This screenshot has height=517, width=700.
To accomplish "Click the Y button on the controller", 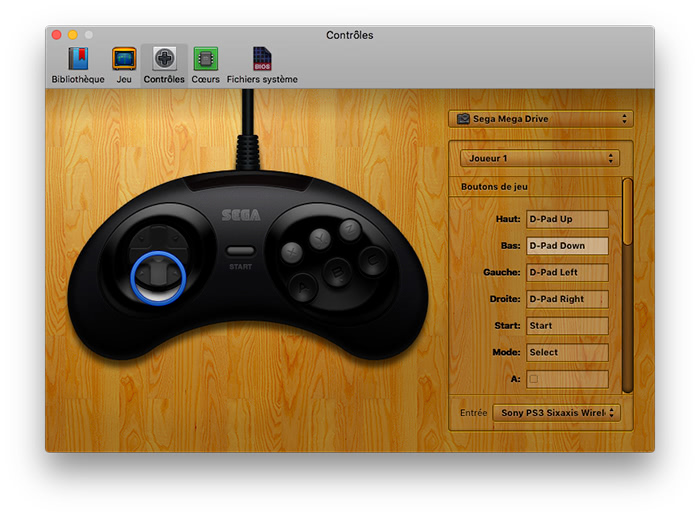I will click(321, 239).
